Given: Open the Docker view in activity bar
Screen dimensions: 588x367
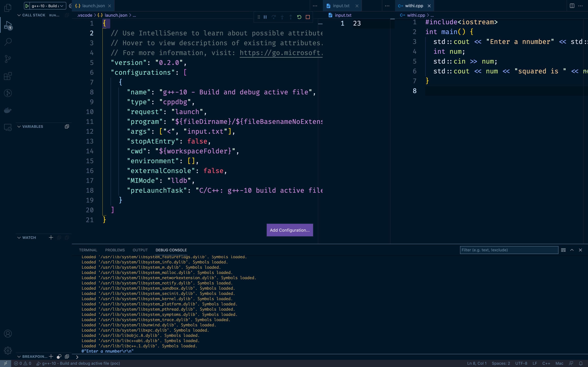Looking at the screenshot, I should (8, 110).
